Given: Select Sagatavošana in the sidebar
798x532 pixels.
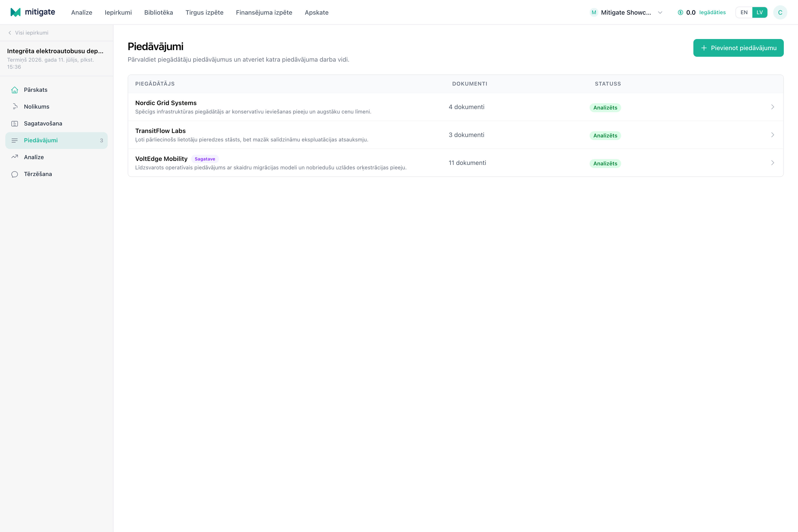Looking at the screenshot, I should click(56, 123).
